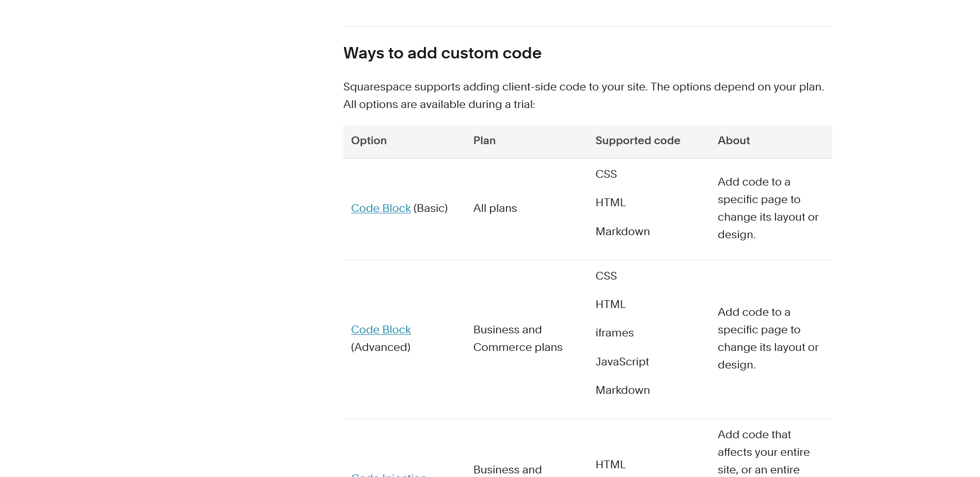Click the 'Squarespace supports adding client-side code' paragraph
This screenshot has height=477, width=980.
(x=583, y=96)
